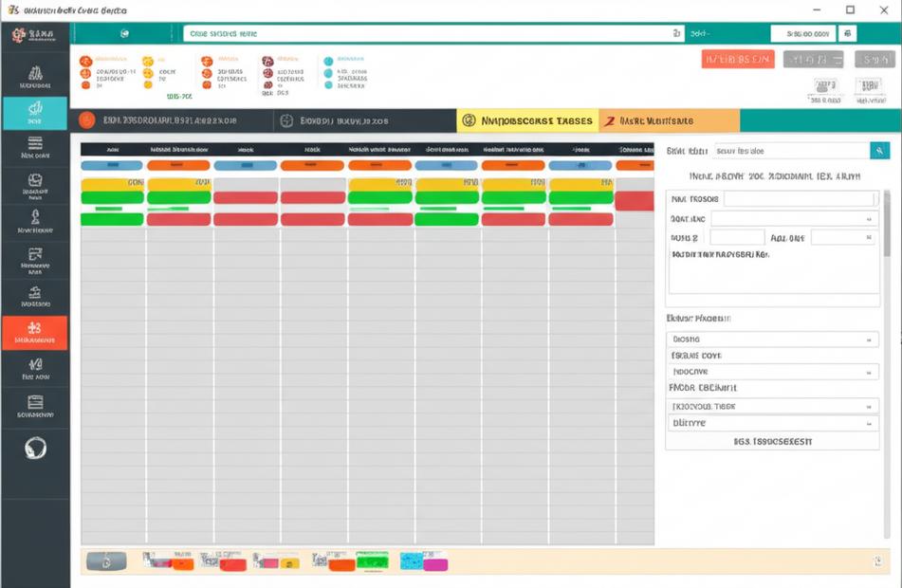
Task: Click the small icon beside top-right white field
Action: point(847,33)
